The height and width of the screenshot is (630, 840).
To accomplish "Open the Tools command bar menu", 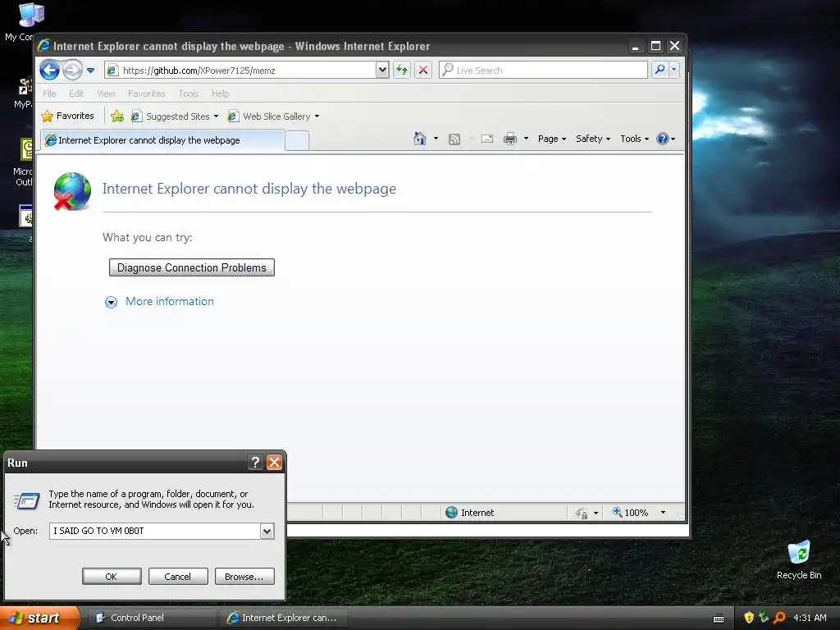I will tap(634, 139).
